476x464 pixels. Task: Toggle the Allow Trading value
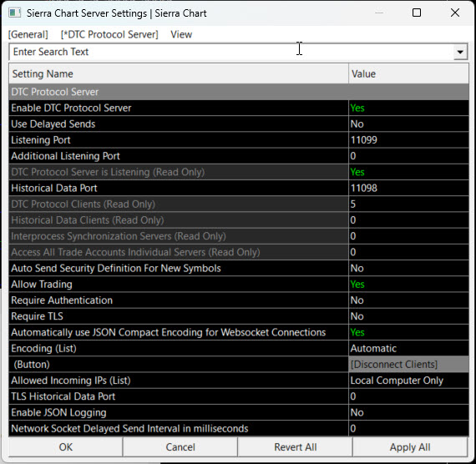pos(408,285)
